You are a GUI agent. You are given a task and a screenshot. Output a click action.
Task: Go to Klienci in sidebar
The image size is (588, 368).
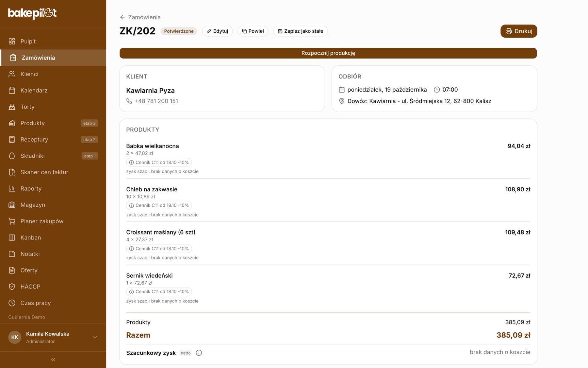pos(53,74)
